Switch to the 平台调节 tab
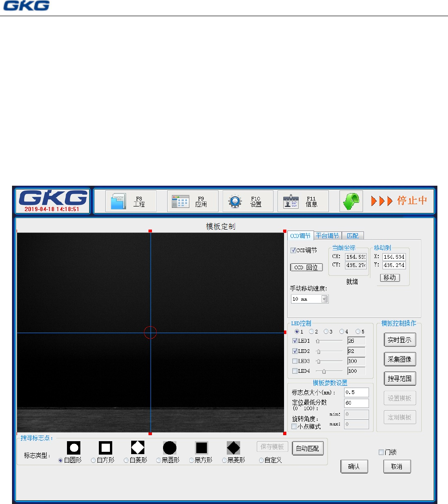 [327, 236]
